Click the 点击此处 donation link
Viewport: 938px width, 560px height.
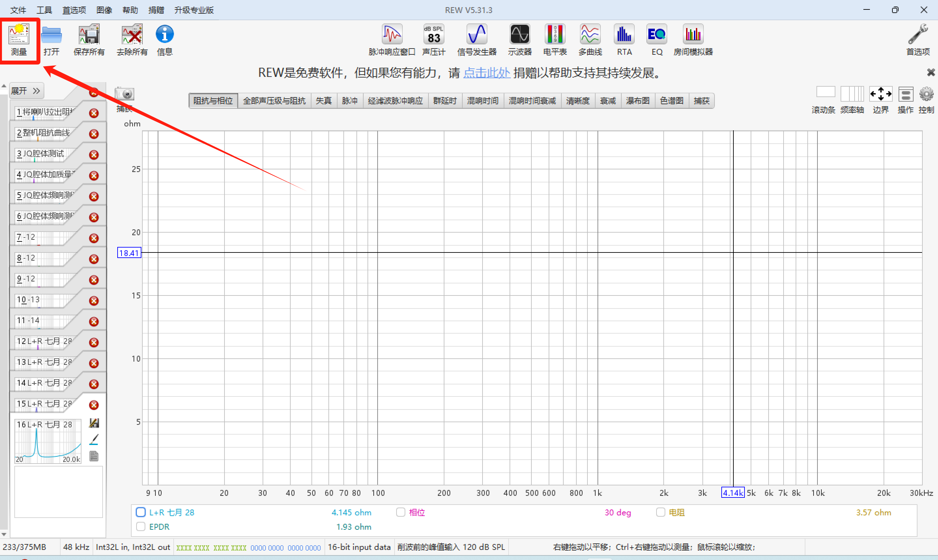487,72
